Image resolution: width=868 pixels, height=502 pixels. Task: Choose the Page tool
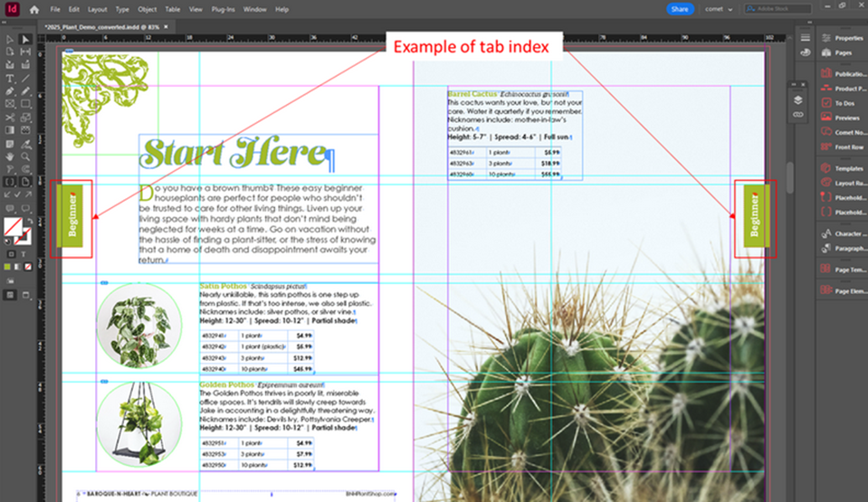point(10,52)
